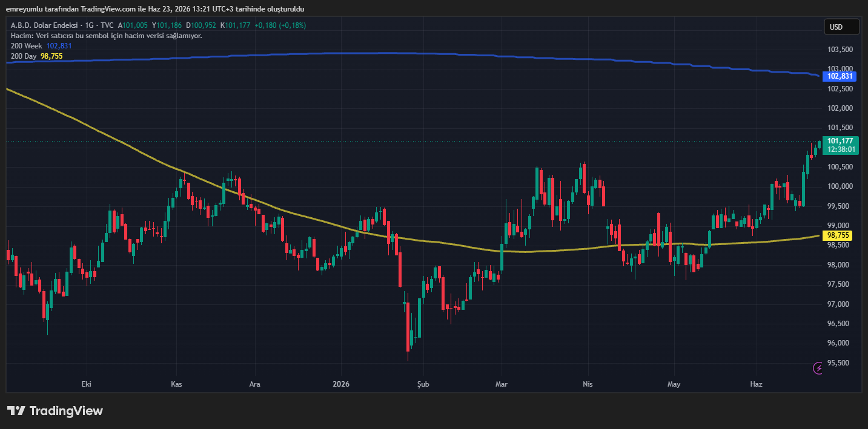Click the 103,500 price axis label

click(840, 50)
